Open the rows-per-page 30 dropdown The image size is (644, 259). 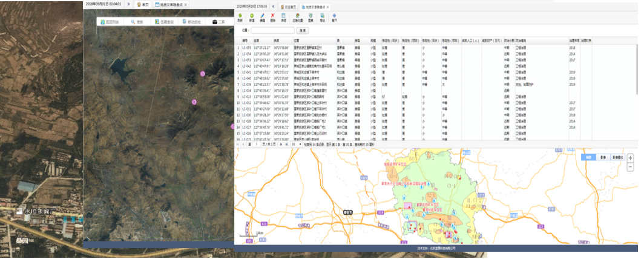coord(297,145)
